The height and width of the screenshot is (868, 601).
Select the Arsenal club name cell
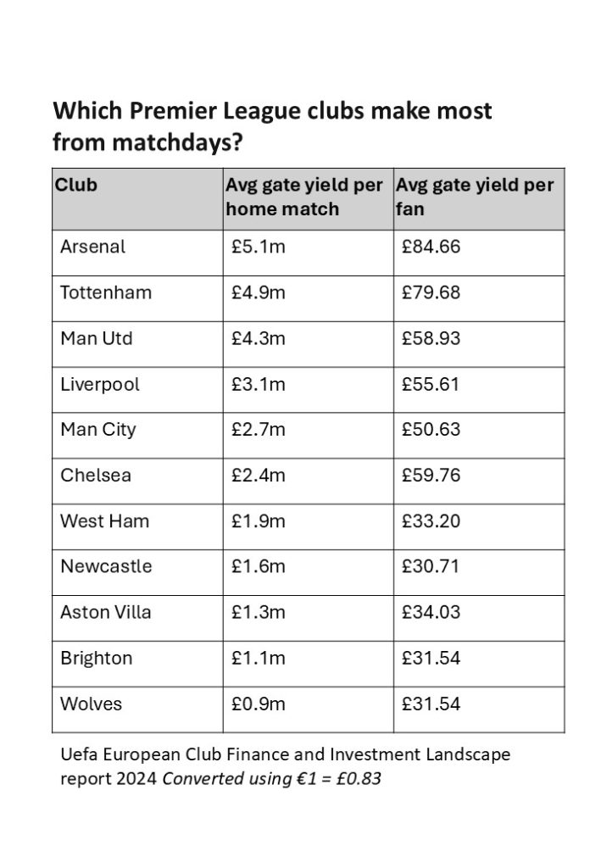pos(93,248)
